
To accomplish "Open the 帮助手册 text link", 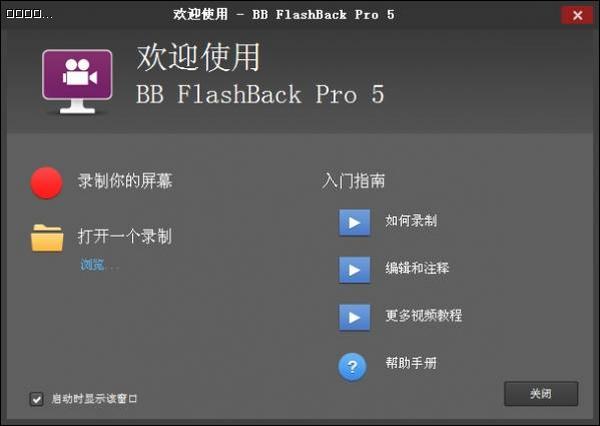I will coord(411,362).
